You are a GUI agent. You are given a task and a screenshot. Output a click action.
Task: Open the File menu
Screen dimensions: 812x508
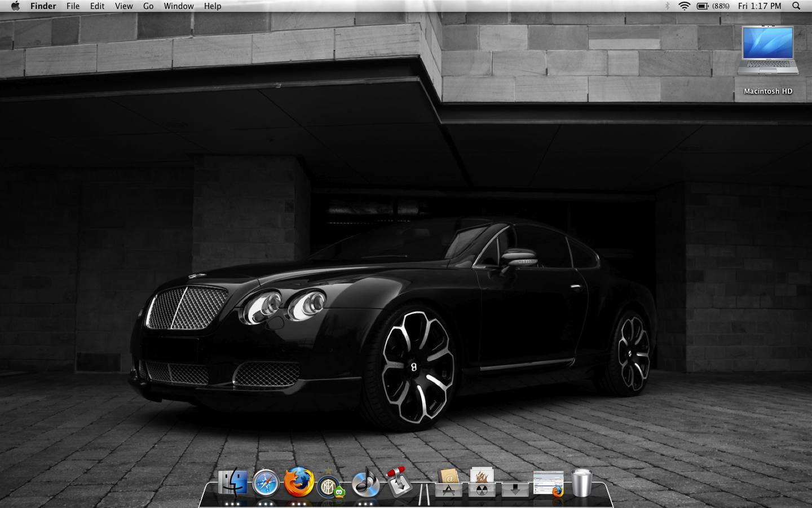tap(73, 6)
